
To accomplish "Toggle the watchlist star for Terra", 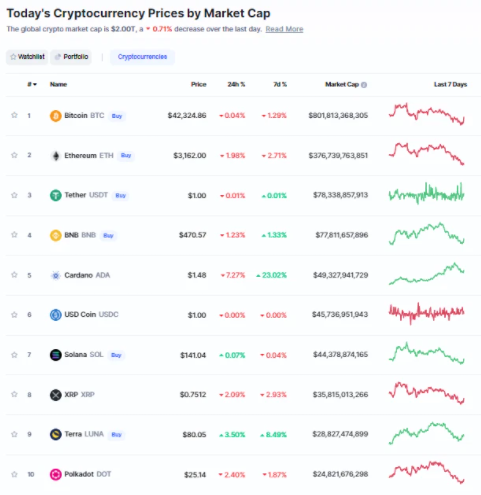I will tap(14, 434).
